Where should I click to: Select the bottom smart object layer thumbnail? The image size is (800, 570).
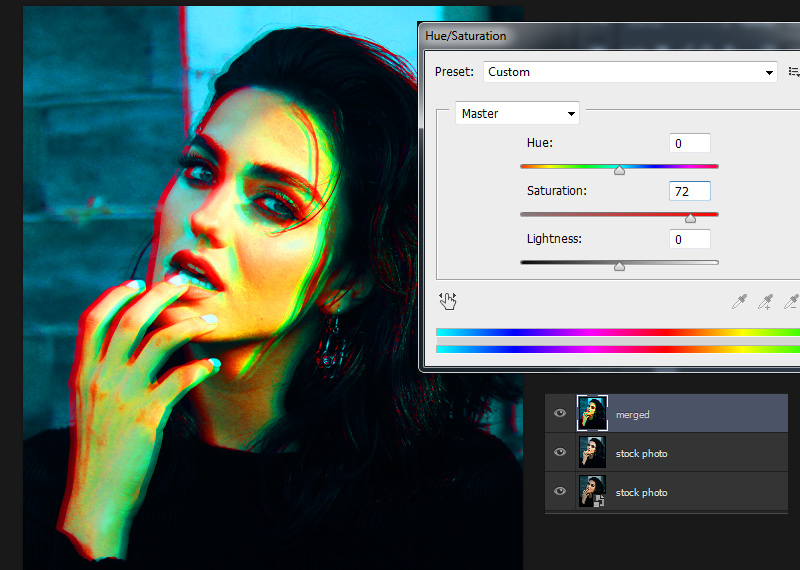[x=592, y=491]
